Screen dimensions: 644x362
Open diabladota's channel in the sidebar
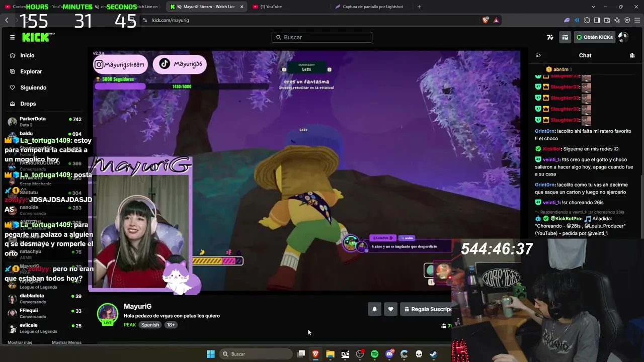click(44, 299)
